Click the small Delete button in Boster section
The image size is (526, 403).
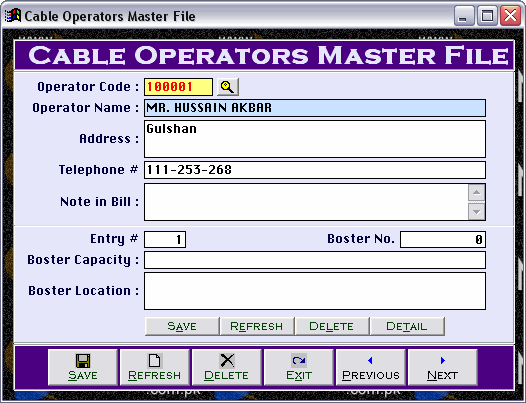coord(332,326)
